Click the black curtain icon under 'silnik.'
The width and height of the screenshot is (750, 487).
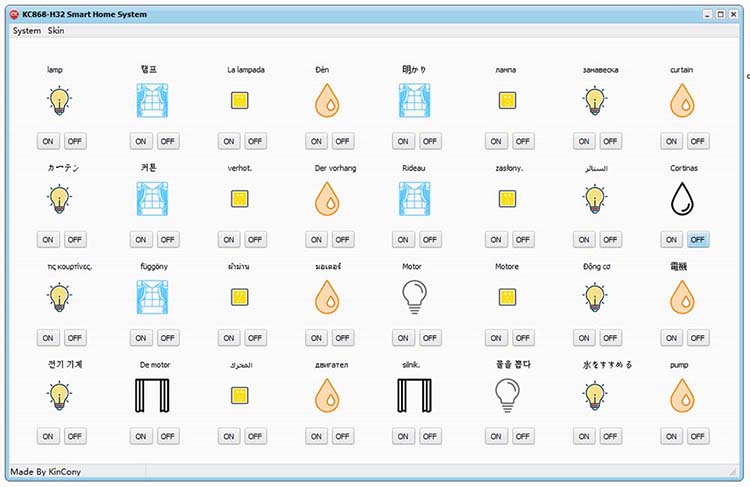click(x=413, y=395)
